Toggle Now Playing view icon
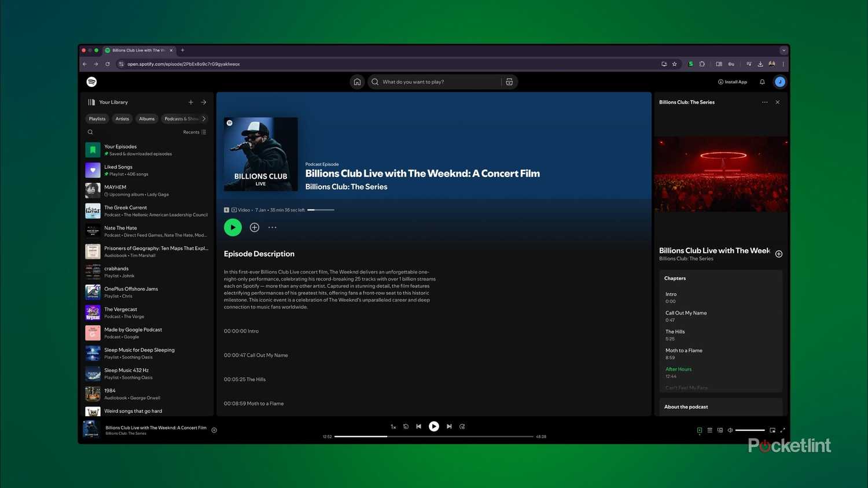 pos(700,430)
